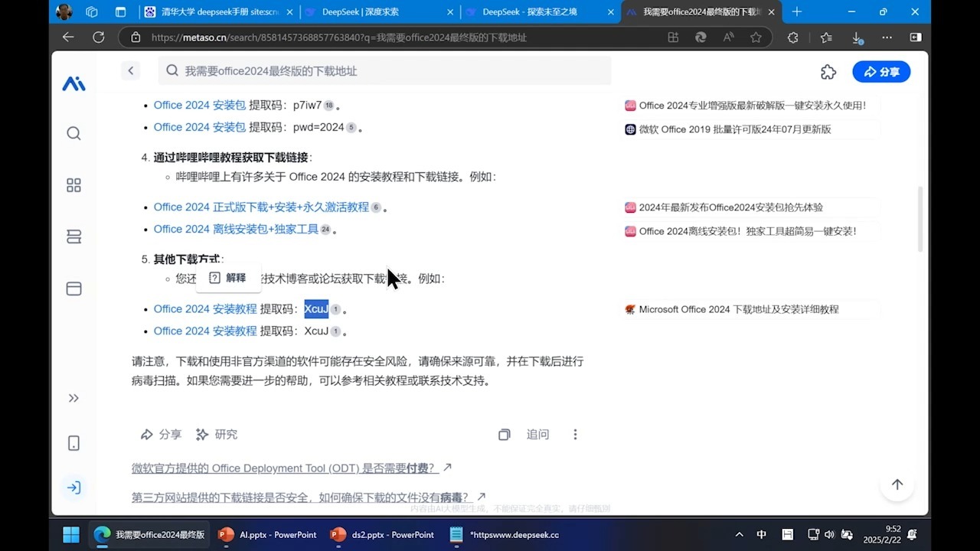Expand sidebar with double chevron icon
Screen dimensions: 980x551
[73, 398]
